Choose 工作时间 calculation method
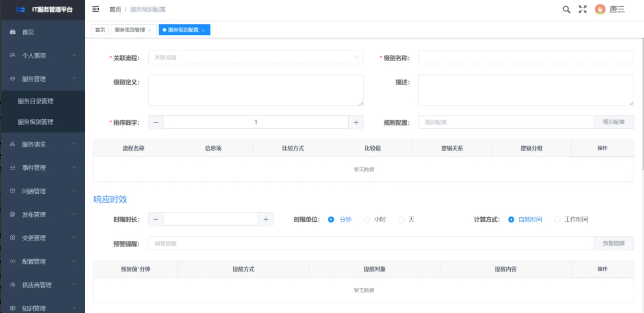Image resolution: width=644 pixels, height=313 pixels. click(x=557, y=220)
